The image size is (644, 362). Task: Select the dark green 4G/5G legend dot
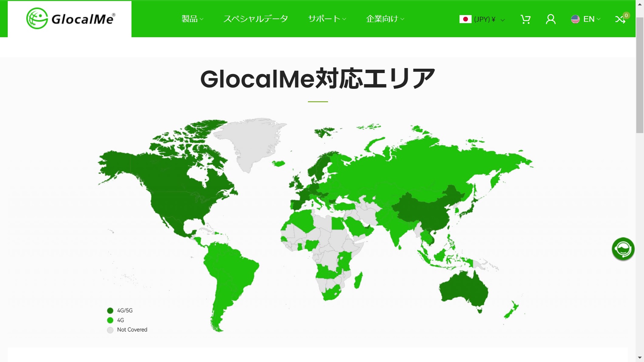110,310
